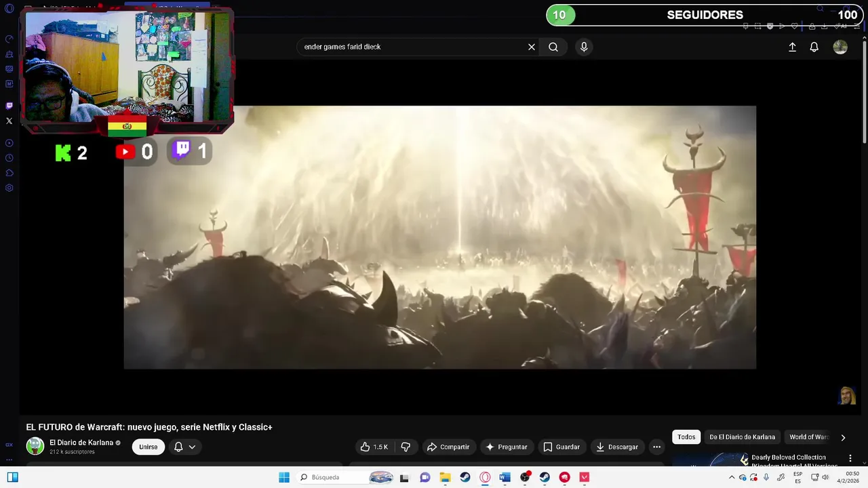Click the Guardar save button
Screen dimensions: 868x488
561,447
